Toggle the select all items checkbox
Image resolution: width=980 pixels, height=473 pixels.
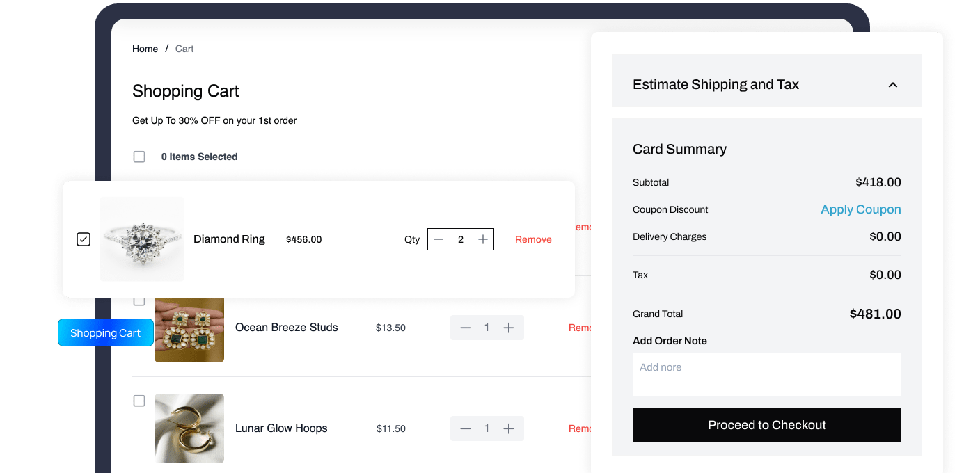tap(139, 157)
